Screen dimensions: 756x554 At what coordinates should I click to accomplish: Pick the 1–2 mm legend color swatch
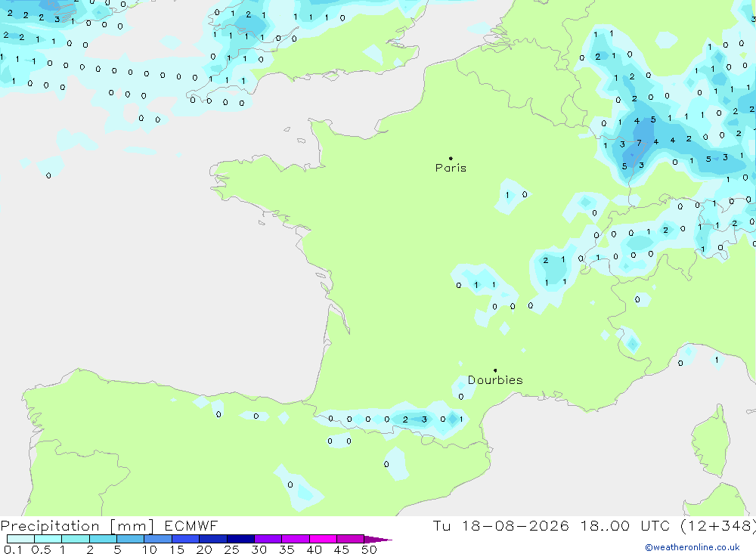pyautogui.click(x=76, y=539)
